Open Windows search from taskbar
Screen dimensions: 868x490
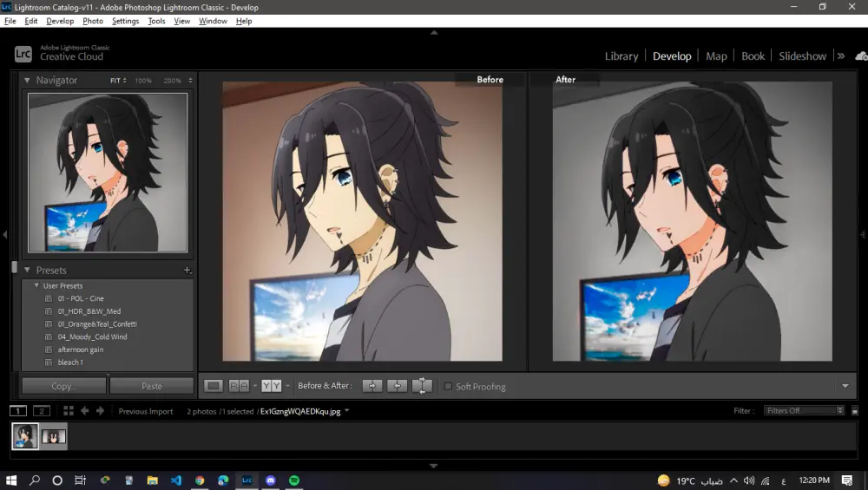35,480
